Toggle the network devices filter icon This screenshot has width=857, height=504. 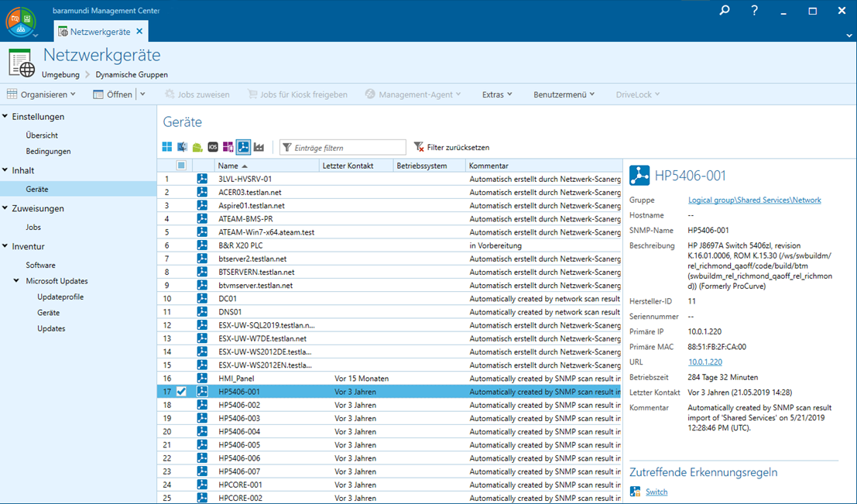click(x=243, y=147)
